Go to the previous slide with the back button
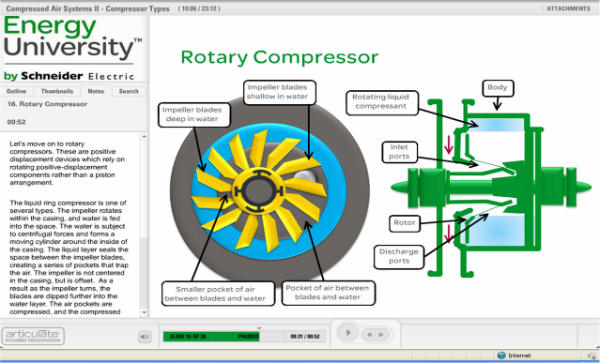 point(370,335)
